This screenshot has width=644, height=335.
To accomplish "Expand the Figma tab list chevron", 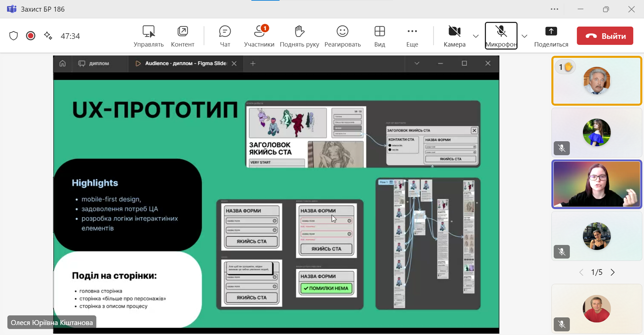I will [x=417, y=63].
